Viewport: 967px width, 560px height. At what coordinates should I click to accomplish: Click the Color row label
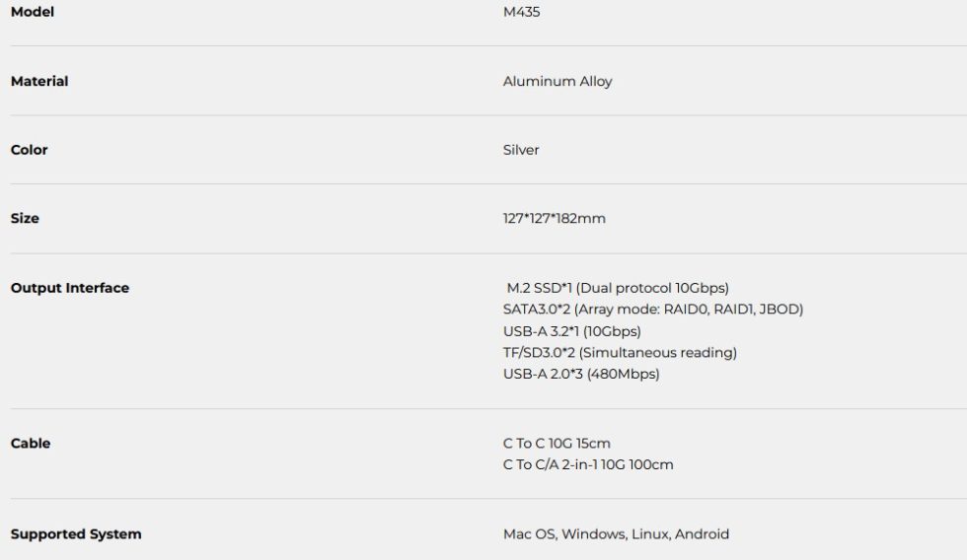click(29, 150)
